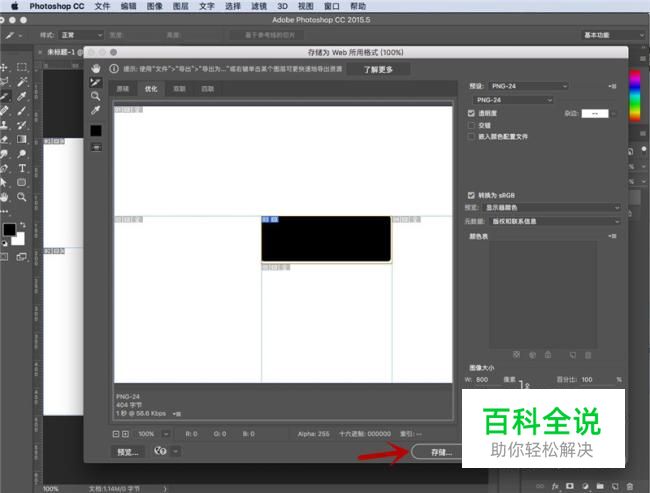Click layer style fx icon in Layers panel
This screenshot has height=493, width=650.
(x=555, y=486)
